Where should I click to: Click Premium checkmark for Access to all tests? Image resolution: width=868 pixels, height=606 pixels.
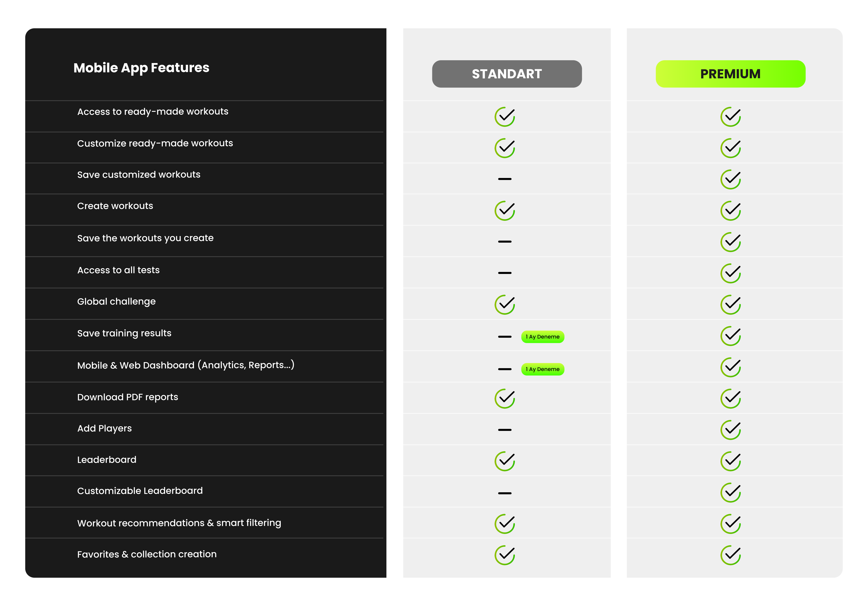(730, 273)
